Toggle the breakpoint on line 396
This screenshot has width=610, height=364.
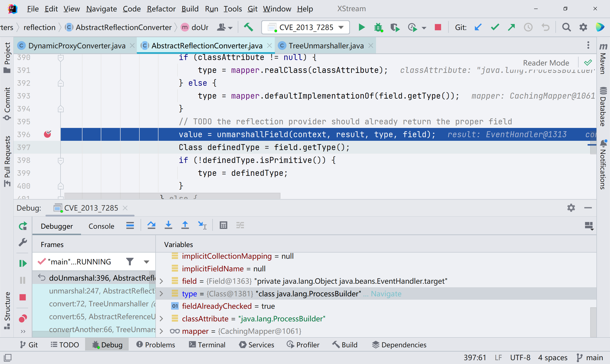click(x=47, y=134)
